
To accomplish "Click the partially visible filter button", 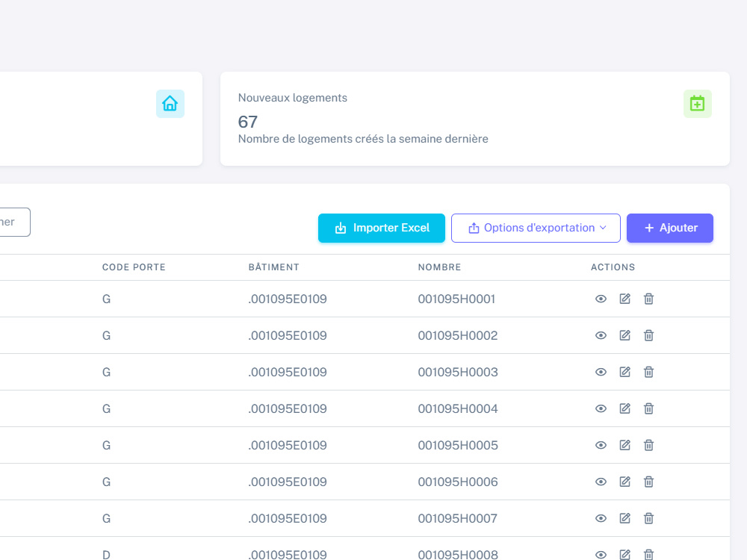I will point(14,222).
